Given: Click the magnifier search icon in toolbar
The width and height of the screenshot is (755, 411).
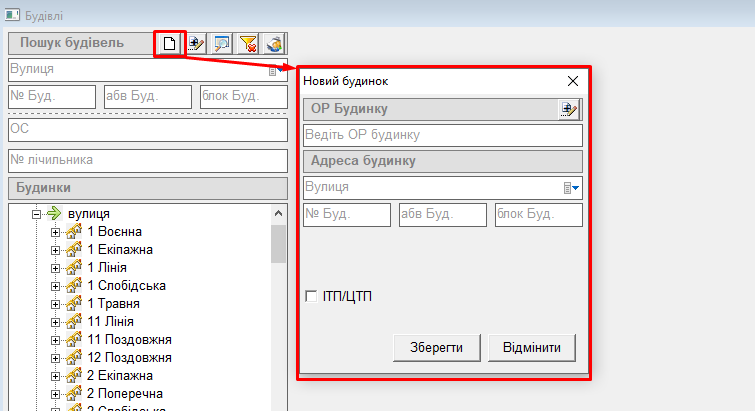Looking at the screenshot, I should click(x=222, y=43).
